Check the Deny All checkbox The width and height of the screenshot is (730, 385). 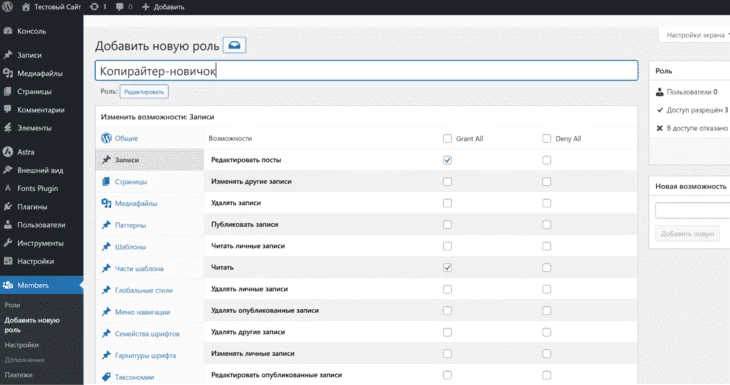click(x=547, y=138)
